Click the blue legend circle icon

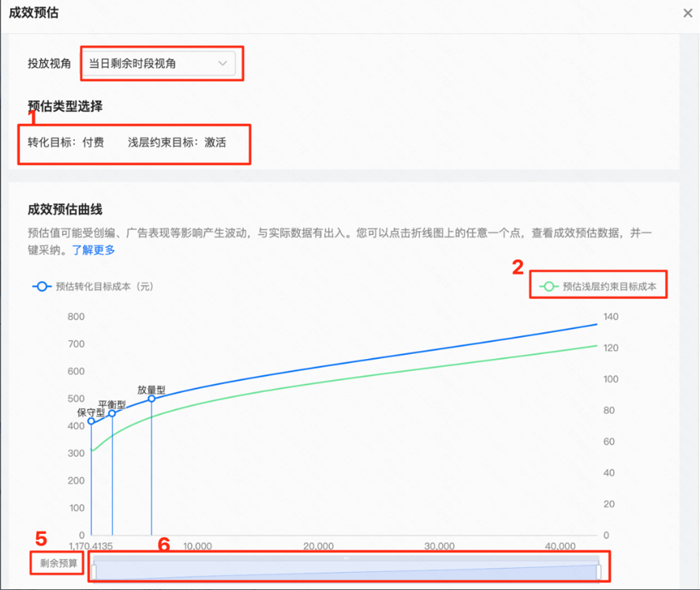(41, 287)
